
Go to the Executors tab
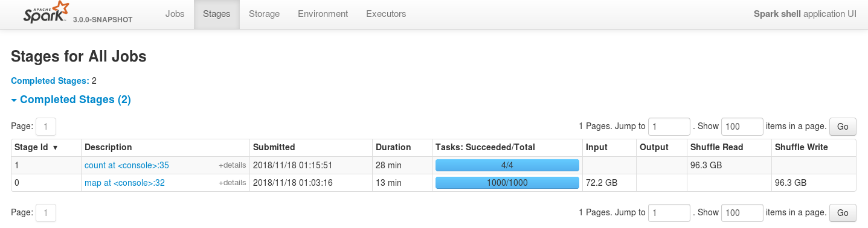(x=386, y=14)
